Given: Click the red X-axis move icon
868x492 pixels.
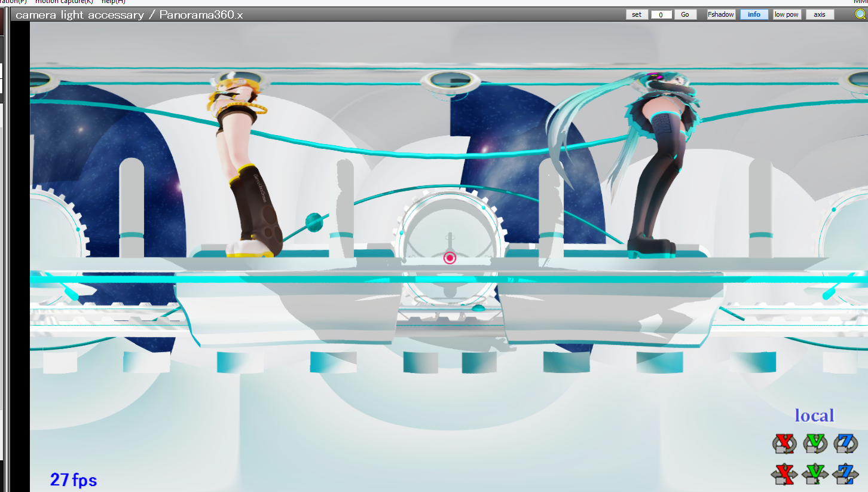Looking at the screenshot, I should [784, 473].
